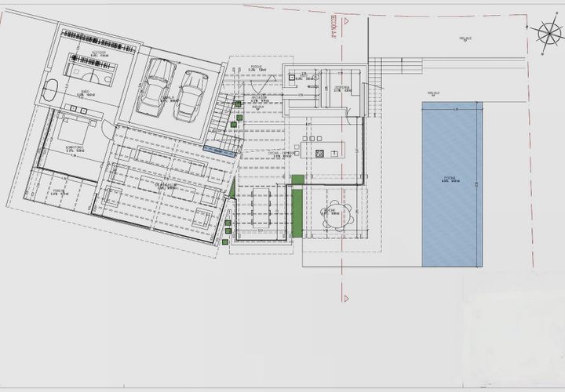This screenshot has height=392, width=565.
Task: Select the upper red section arrow marker
Action: point(347,21)
